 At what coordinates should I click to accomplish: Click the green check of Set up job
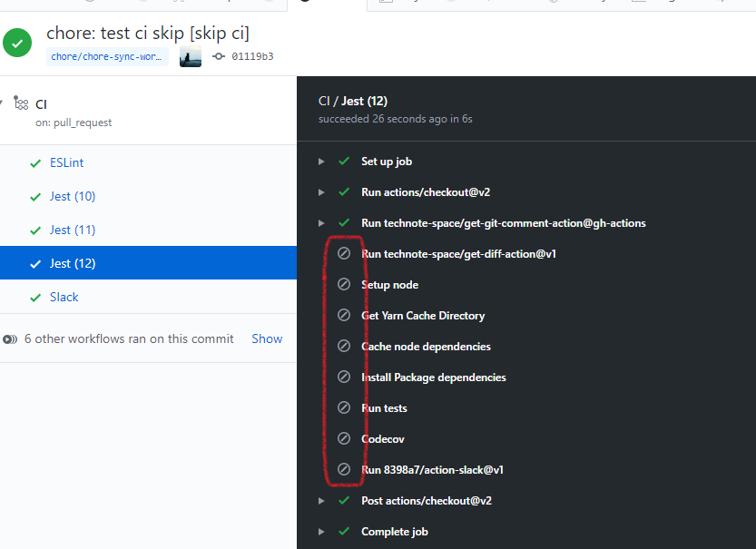pyautogui.click(x=344, y=161)
